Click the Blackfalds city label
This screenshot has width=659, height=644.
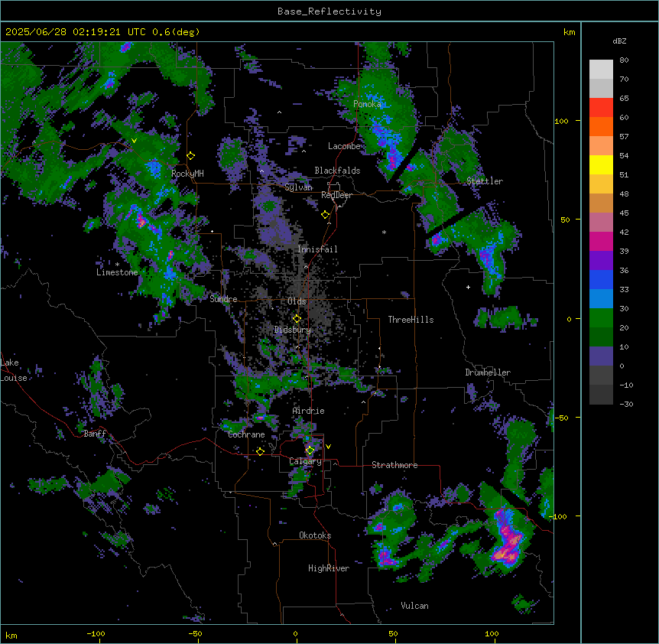(337, 171)
